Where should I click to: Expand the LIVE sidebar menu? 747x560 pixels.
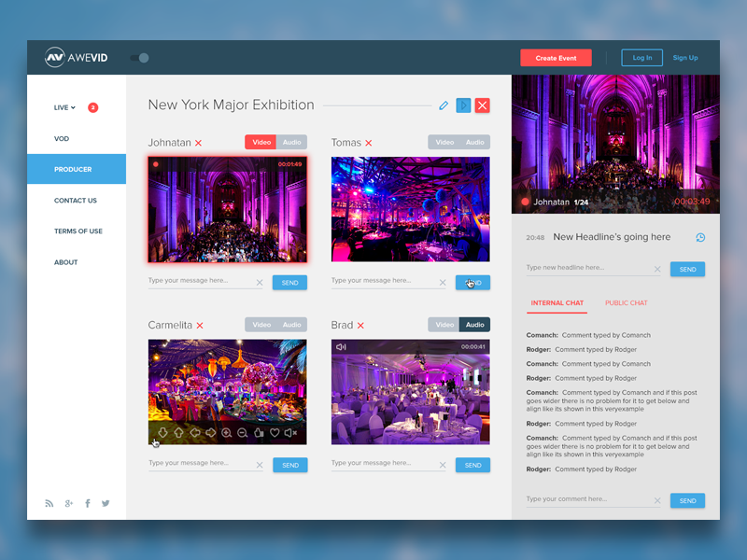point(65,107)
